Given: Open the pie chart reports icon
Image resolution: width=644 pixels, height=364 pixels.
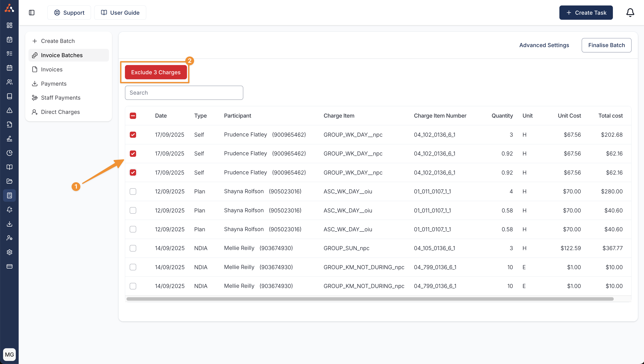Looking at the screenshot, I should coord(9,153).
